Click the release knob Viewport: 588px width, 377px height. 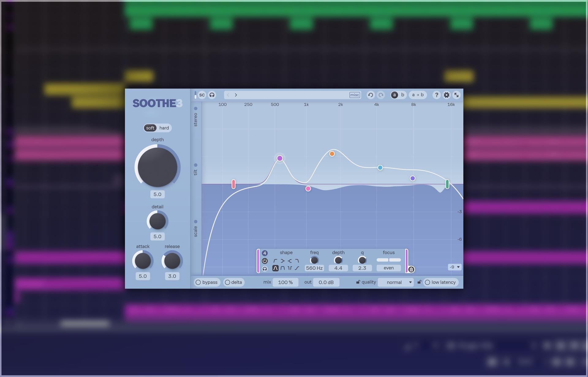[x=172, y=261]
